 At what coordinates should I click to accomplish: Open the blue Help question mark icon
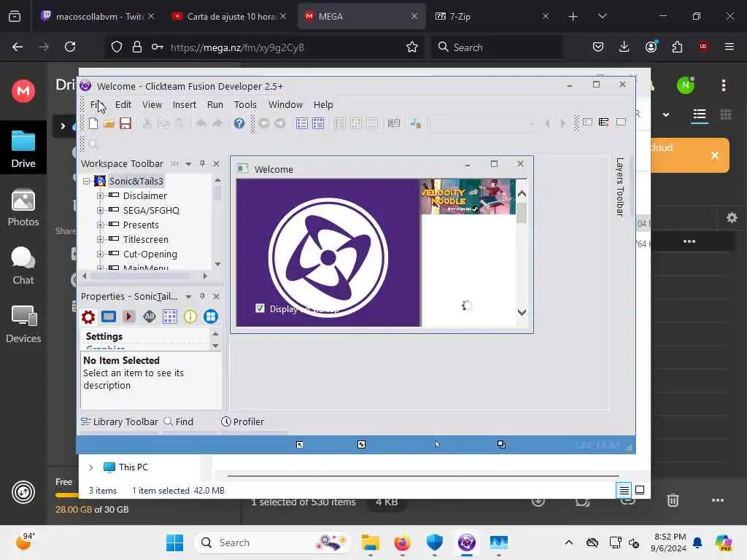[239, 123]
